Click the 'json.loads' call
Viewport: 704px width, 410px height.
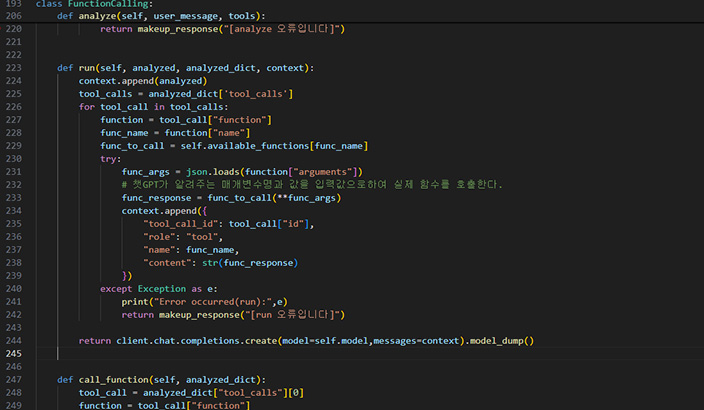[211, 172]
